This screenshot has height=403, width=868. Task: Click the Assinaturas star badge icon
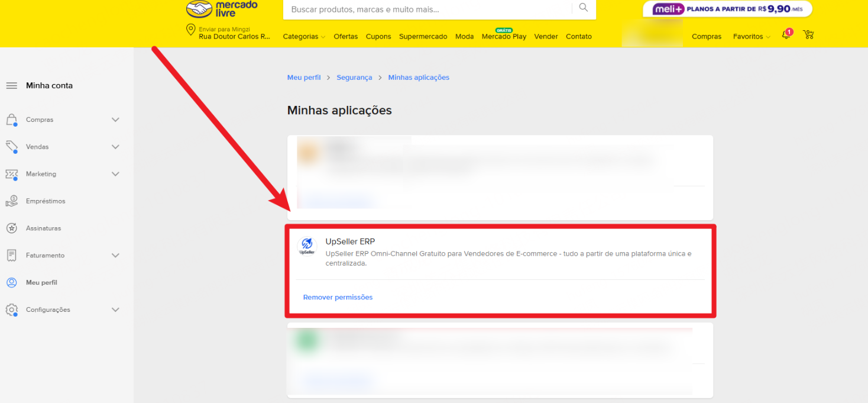click(x=11, y=228)
